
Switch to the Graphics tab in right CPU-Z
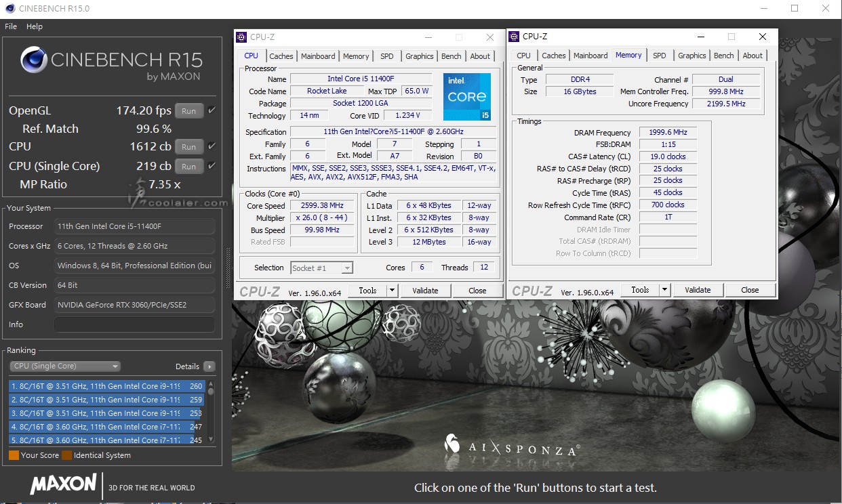[x=692, y=56]
